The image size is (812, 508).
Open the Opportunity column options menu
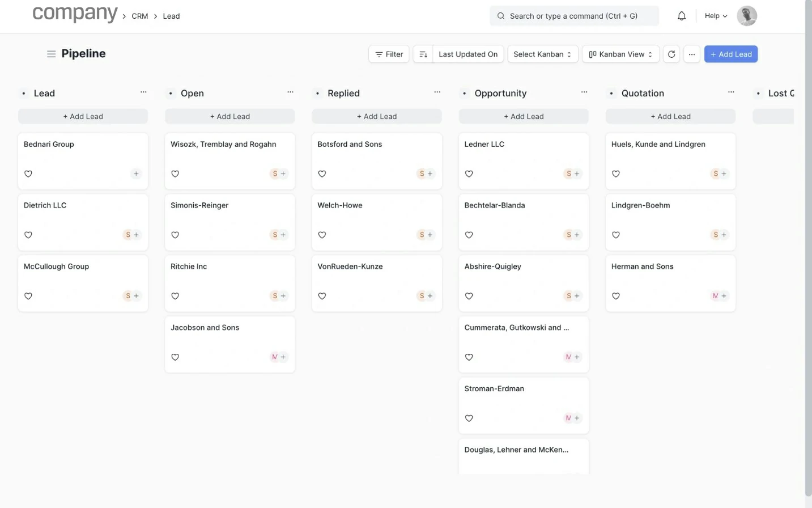click(x=584, y=92)
